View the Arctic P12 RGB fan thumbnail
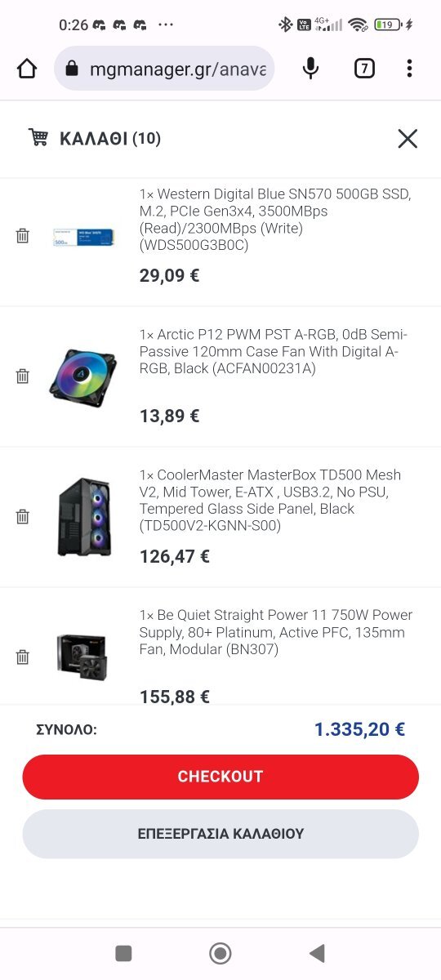 point(82,377)
